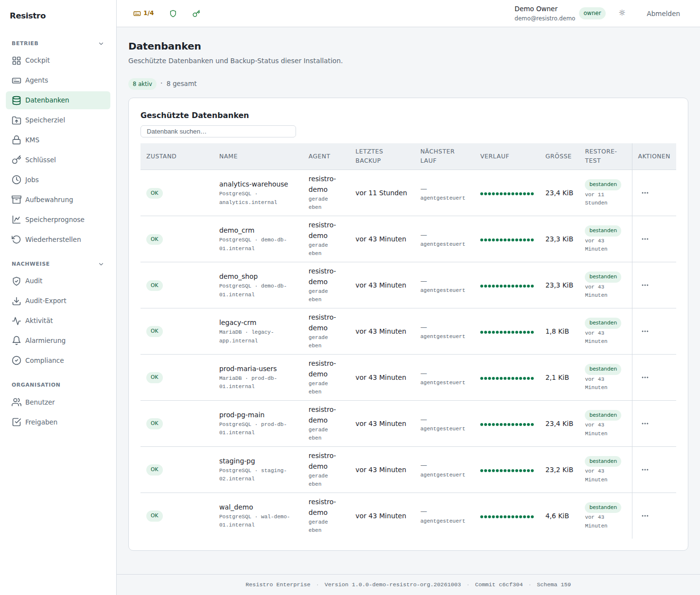The image size is (700, 595).
Task: Click the Aufbewahrung archive icon
Action: (x=17, y=200)
